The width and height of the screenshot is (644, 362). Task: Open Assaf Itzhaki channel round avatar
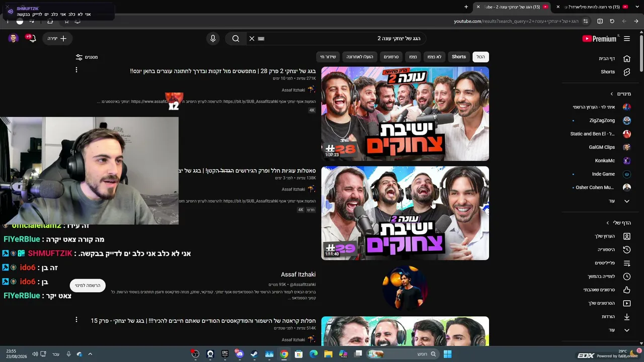click(405, 288)
